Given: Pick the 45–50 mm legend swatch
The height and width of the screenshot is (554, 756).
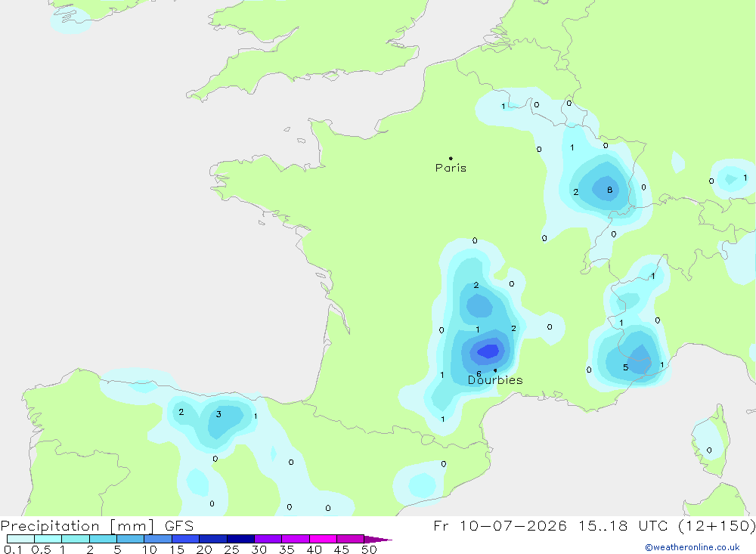Looking at the screenshot, I should [x=351, y=539].
